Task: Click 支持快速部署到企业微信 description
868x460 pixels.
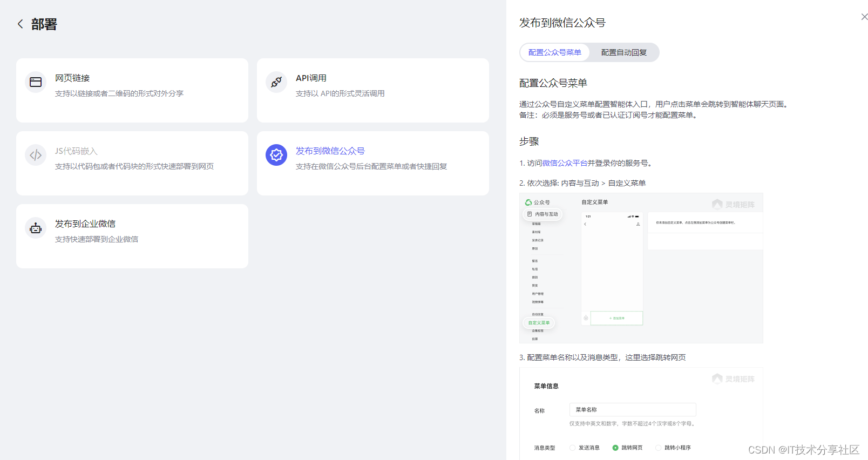Action: tap(97, 239)
